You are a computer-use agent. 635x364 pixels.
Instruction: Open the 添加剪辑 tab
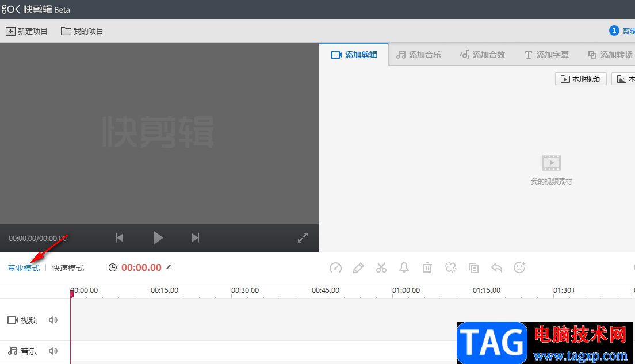click(354, 55)
